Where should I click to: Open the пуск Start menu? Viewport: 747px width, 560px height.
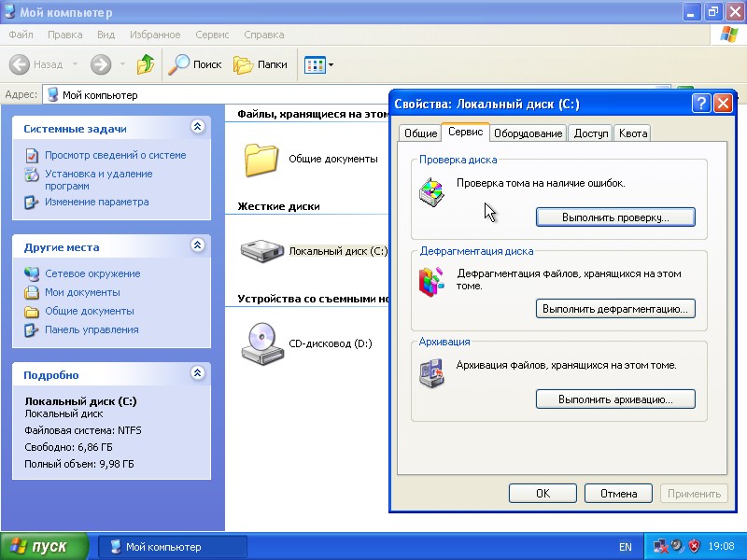(x=44, y=546)
